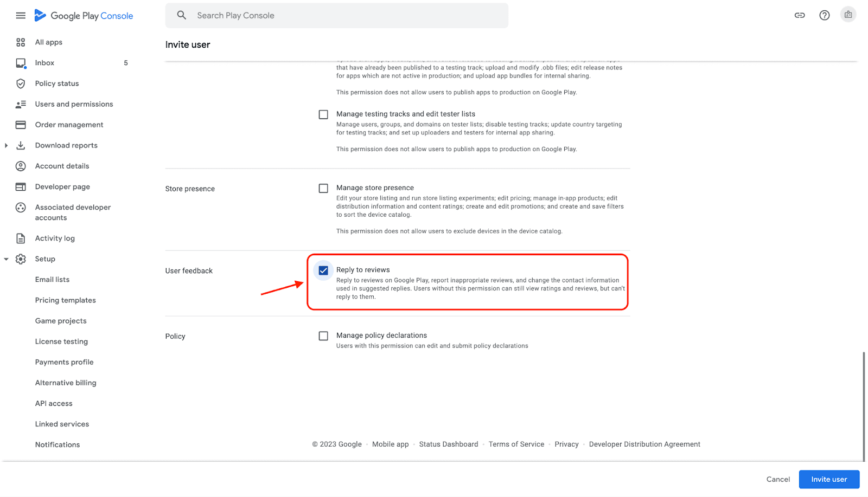Click the Invite user button
This screenshot has width=868, height=497.
tap(828, 479)
